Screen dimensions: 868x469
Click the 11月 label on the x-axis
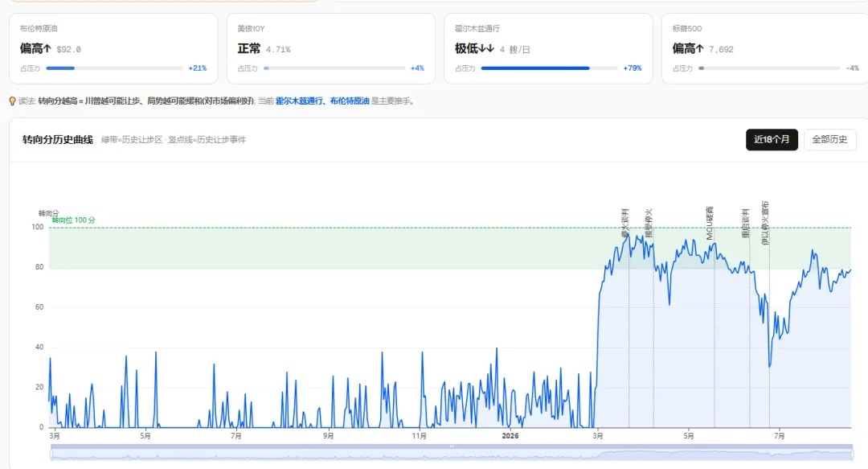(x=419, y=436)
